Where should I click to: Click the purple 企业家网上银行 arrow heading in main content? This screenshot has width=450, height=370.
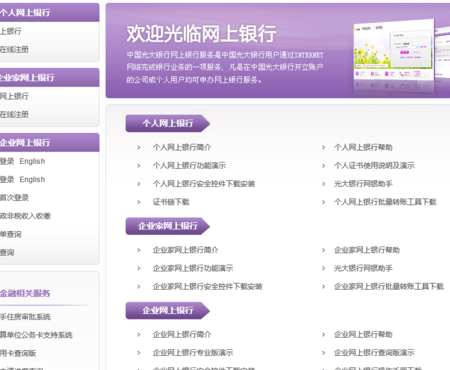point(168,226)
